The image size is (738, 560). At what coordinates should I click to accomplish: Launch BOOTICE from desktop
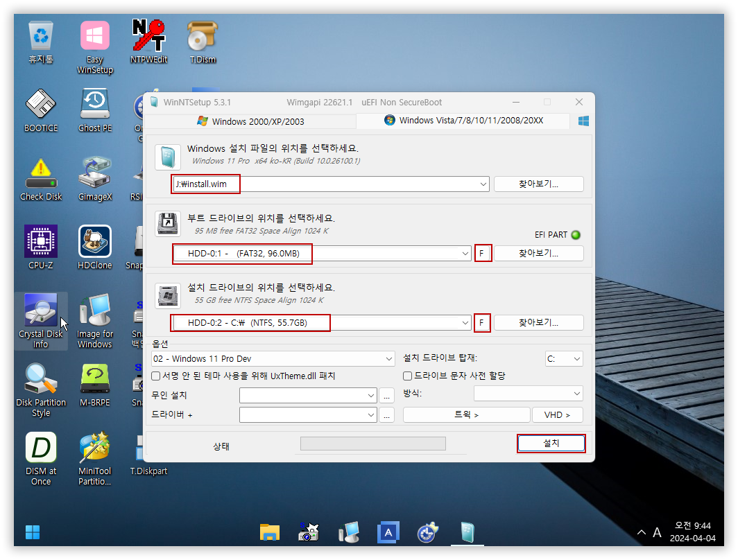click(x=41, y=111)
